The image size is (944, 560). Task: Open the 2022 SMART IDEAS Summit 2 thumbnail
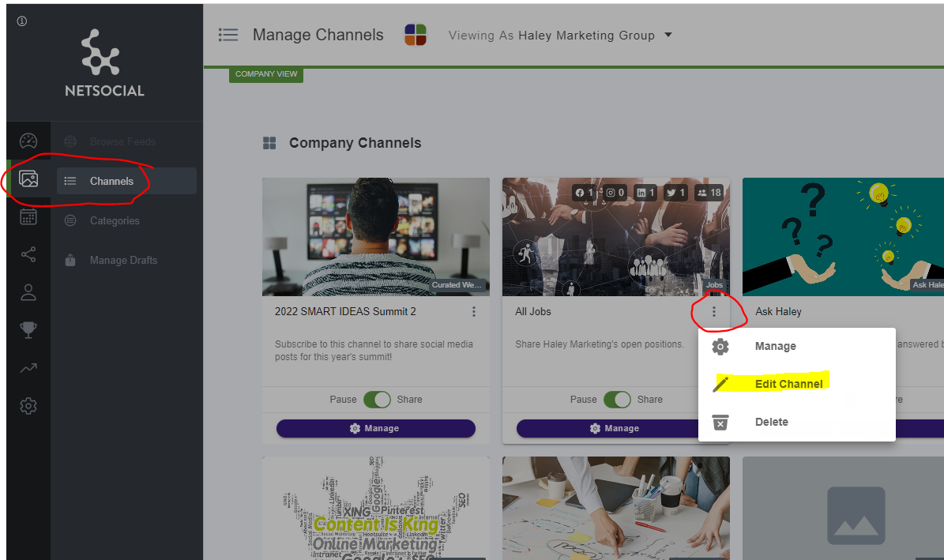pyautogui.click(x=376, y=237)
